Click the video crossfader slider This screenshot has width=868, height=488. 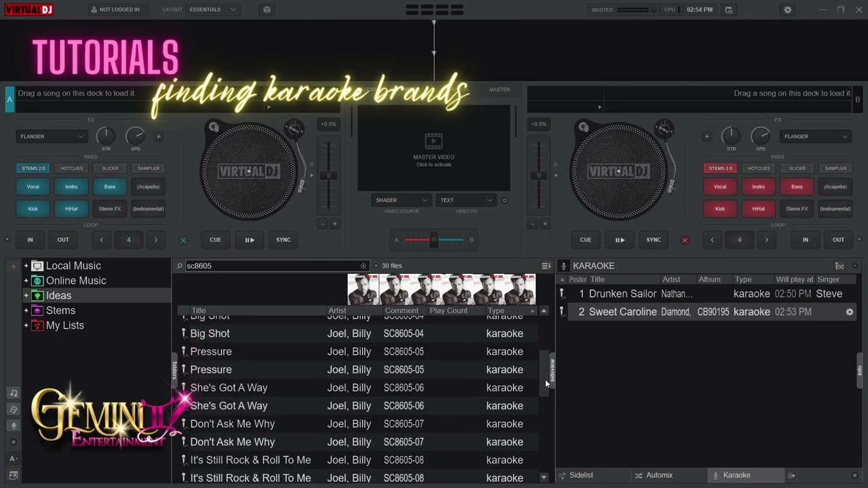pos(434,239)
